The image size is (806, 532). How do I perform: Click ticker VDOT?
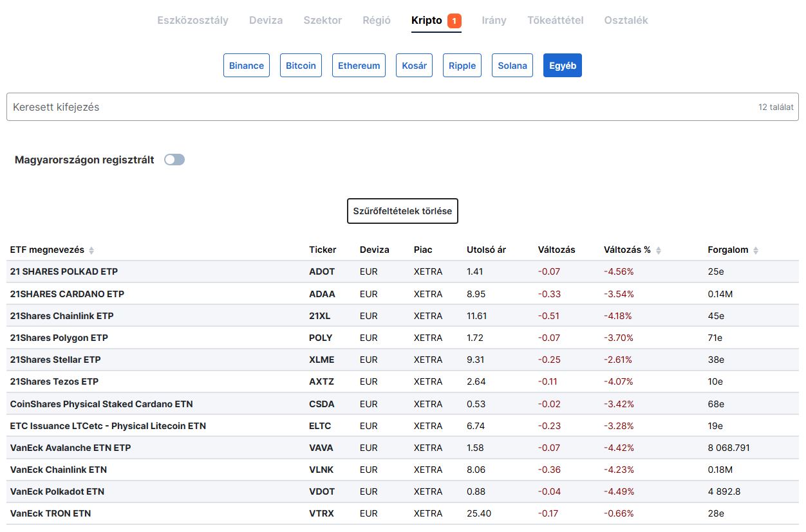pos(322,491)
